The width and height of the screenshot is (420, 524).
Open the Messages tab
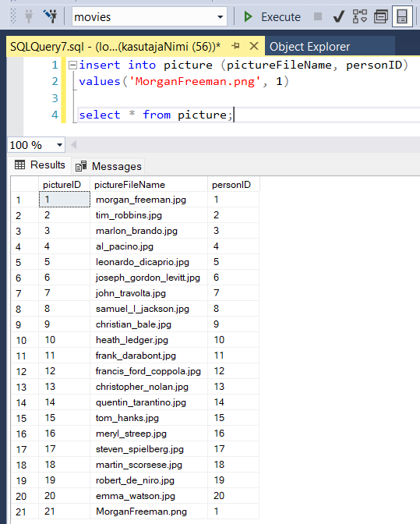coord(108,166)
